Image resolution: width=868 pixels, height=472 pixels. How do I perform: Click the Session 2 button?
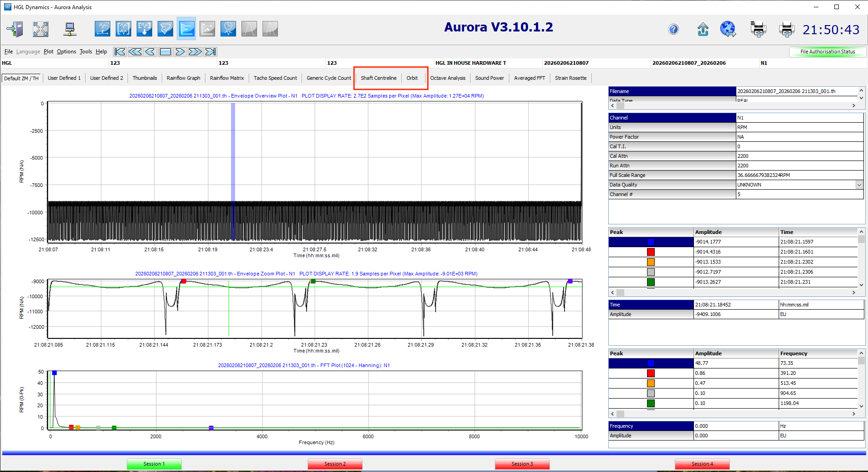click(335, 464)
